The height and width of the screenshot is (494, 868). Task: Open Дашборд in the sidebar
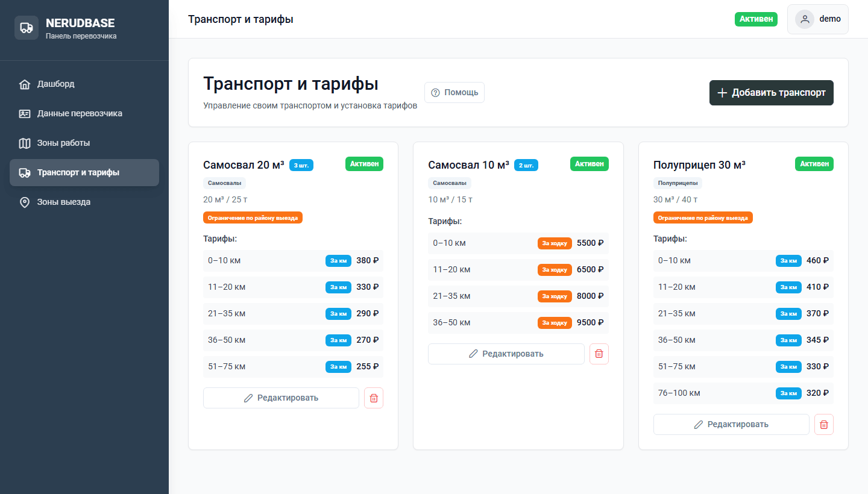point(84,84)
